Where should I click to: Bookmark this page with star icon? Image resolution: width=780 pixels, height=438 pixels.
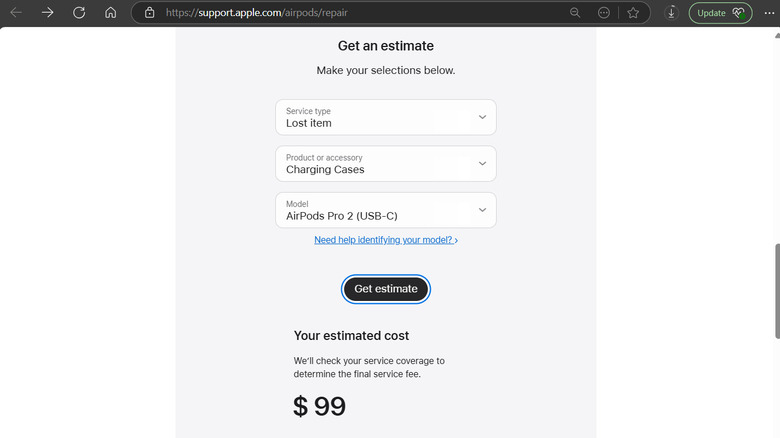tap(633, 13)
